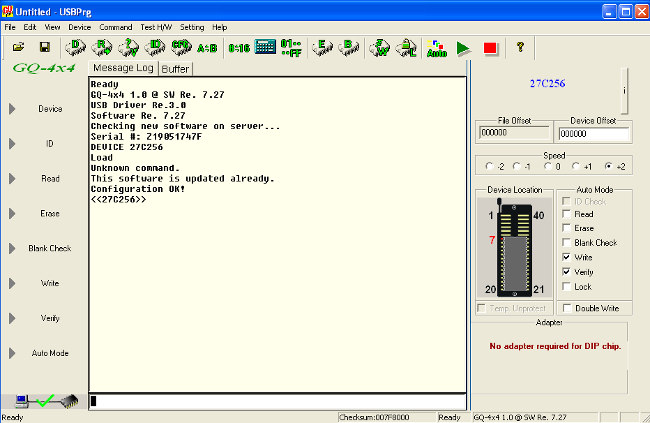Click the Device Offset input field
650x423 pixels.
click(x=594, y=134)
